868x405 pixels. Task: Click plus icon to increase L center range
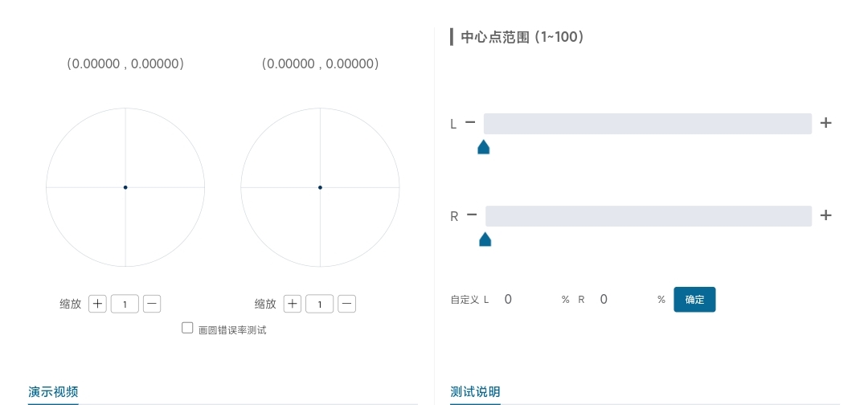pyautogui.click(x=825, y=123)
